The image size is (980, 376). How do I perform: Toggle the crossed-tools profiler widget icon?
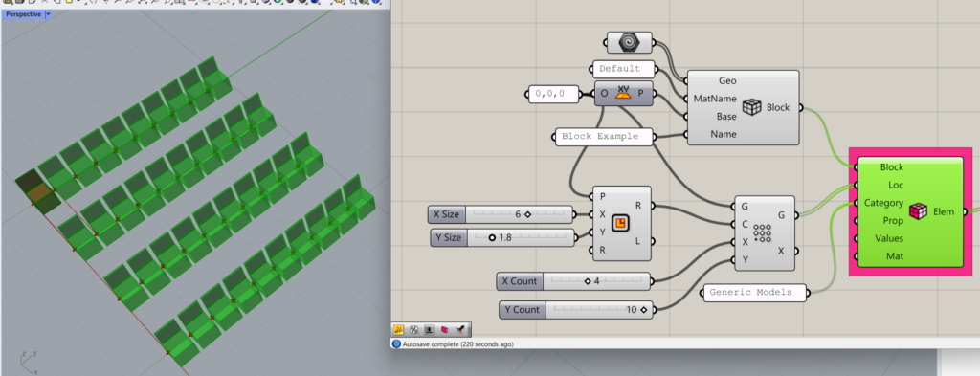click(413, 330)
